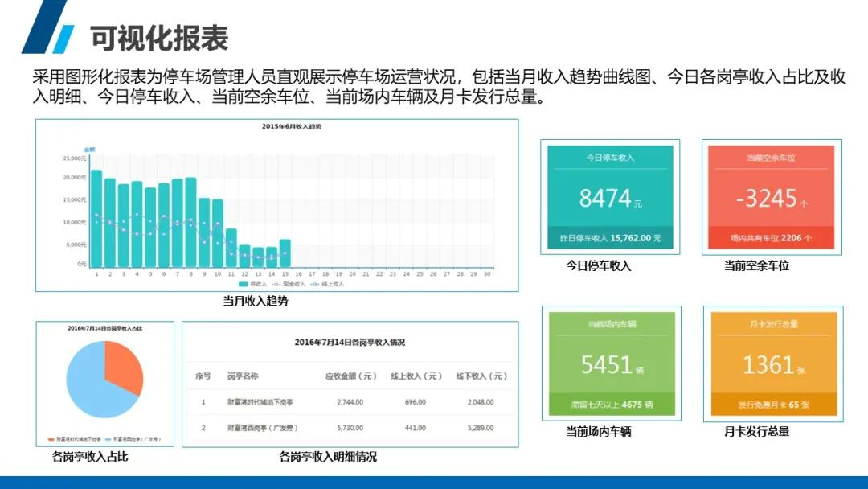Click the 2016年7月14日各岗亭收入情况 table title
The image size is (868, 489).
tap(350, 343)
